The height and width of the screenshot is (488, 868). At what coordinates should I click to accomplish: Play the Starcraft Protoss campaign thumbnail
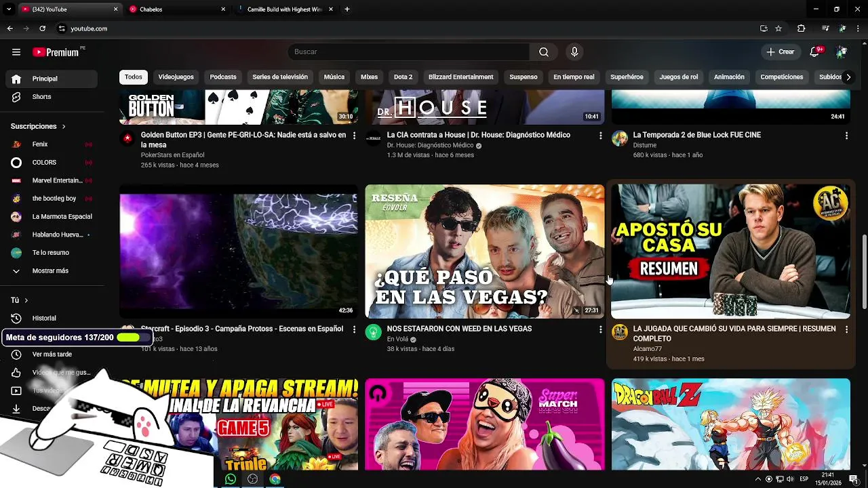point(239,251)
